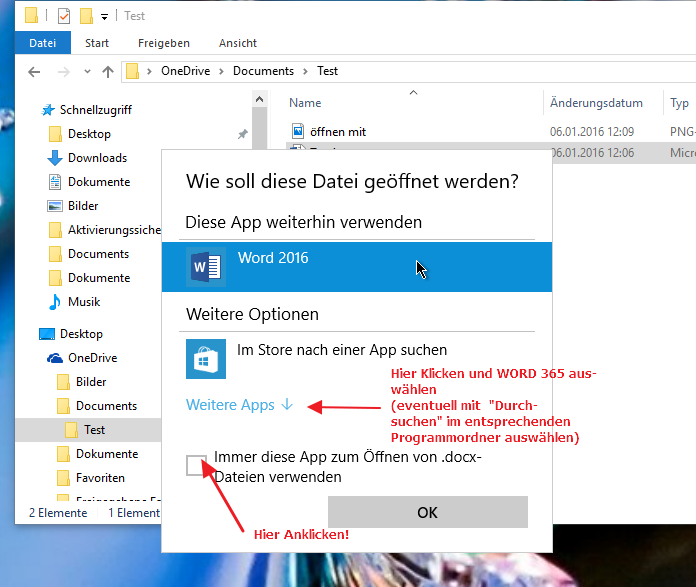Click the blue Desktop monitor icon
This screenshot has width=696, height=587.
point(47,334)
